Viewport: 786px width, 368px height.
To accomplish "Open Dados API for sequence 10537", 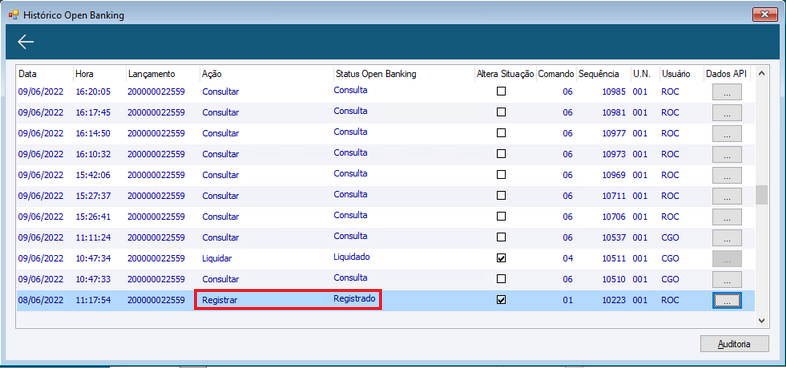I will (727, 238).
